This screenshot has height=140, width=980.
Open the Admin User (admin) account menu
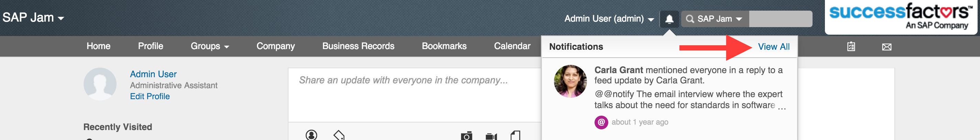click(609, 19)
